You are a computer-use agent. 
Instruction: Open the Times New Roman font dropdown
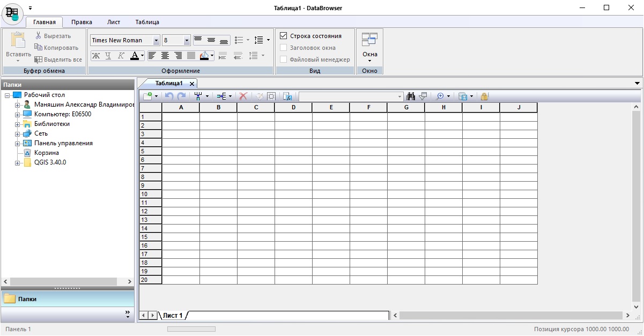click(157, 40)
